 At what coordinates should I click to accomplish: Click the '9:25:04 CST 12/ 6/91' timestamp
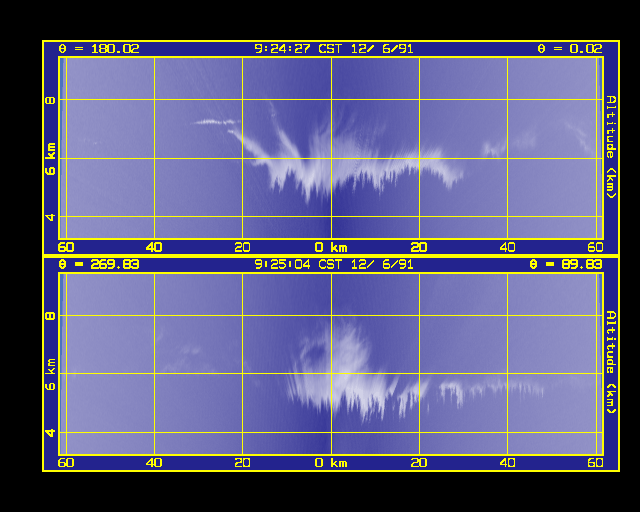[x=333, y=264]
